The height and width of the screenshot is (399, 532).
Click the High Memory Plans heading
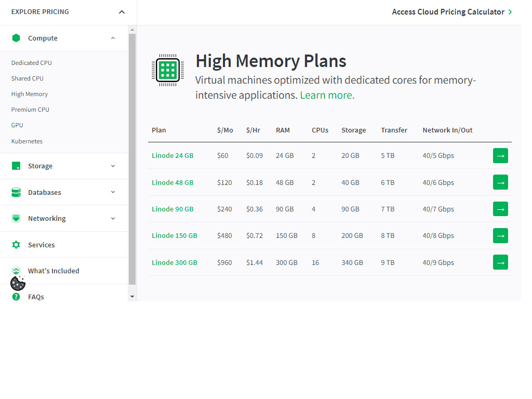[x=271, y=61]
